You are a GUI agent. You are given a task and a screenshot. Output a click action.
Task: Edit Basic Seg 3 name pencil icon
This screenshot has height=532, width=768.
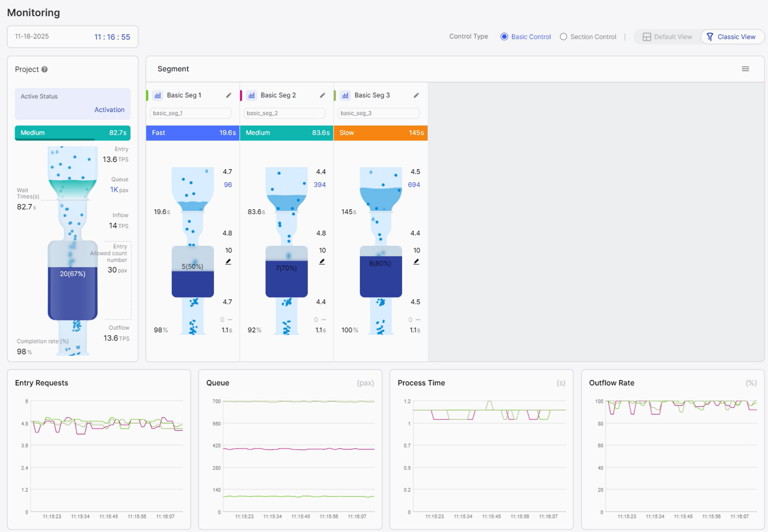tap(416, 95)
